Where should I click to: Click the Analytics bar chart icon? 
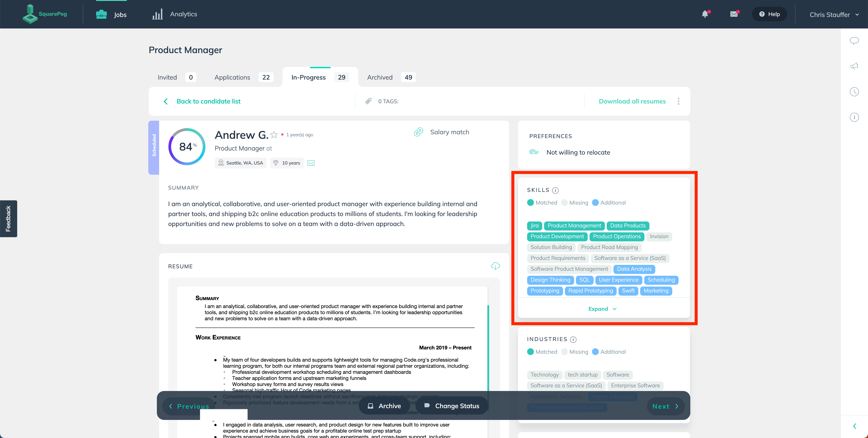pos(157,14)
